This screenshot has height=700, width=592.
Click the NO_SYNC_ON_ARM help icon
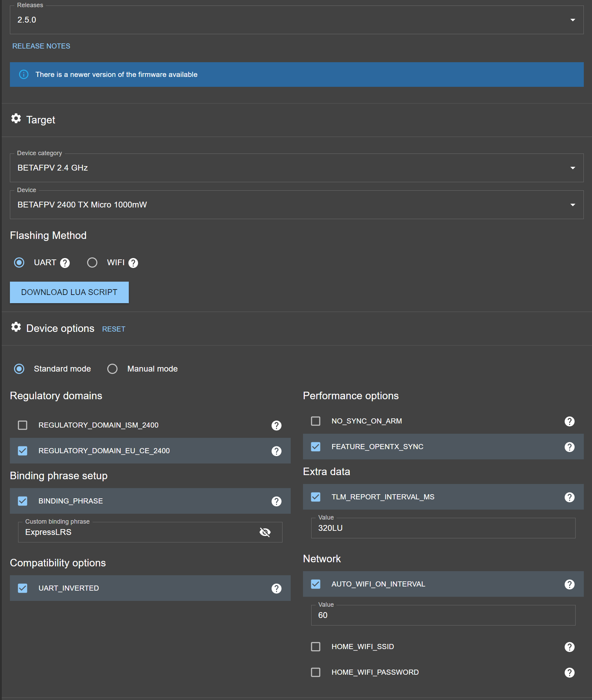point(569,421)
